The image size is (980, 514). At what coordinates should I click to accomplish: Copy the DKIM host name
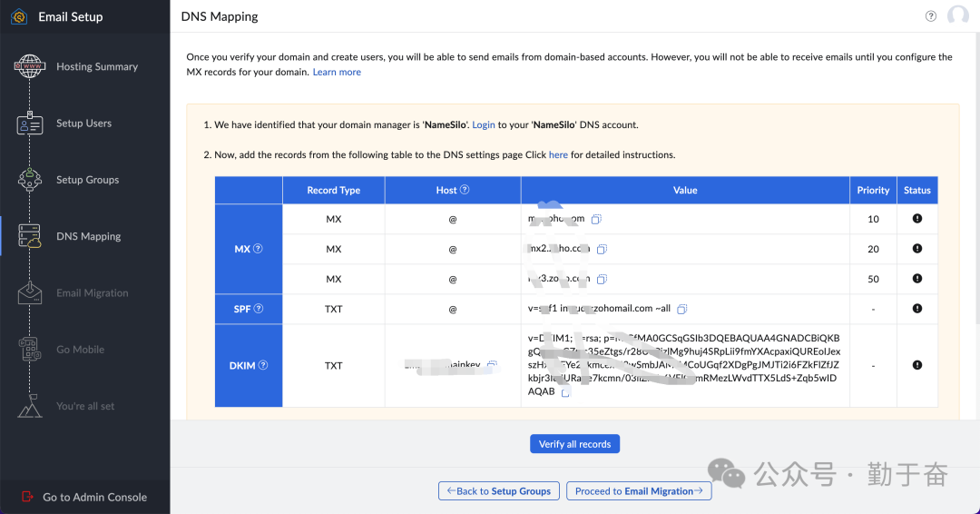[x=492, y=365]
